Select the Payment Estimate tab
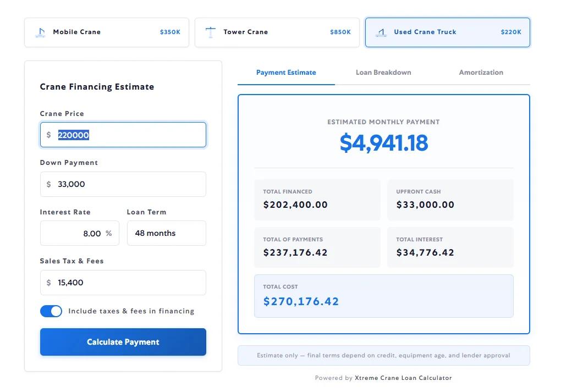 285,72
